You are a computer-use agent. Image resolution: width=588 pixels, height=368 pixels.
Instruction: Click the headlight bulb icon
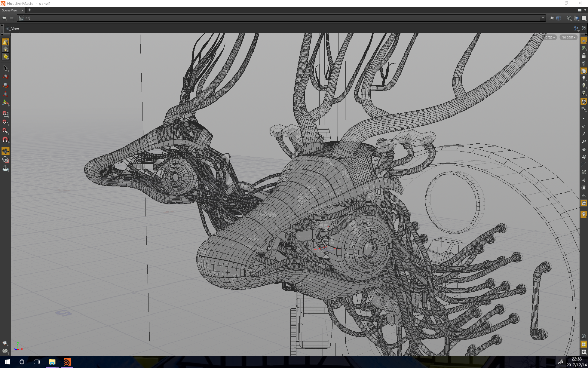point(584,78)
